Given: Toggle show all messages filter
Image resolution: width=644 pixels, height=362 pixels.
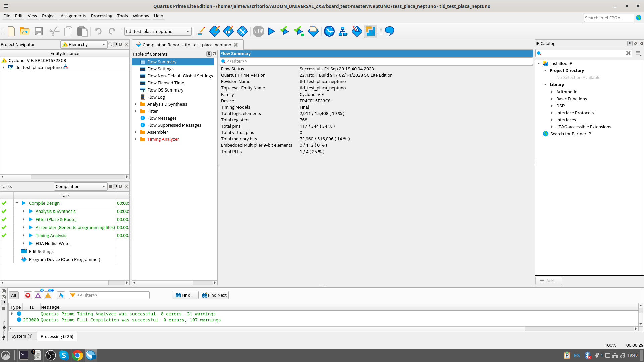Looking at the screenshot, I should [x=14, y=295].
